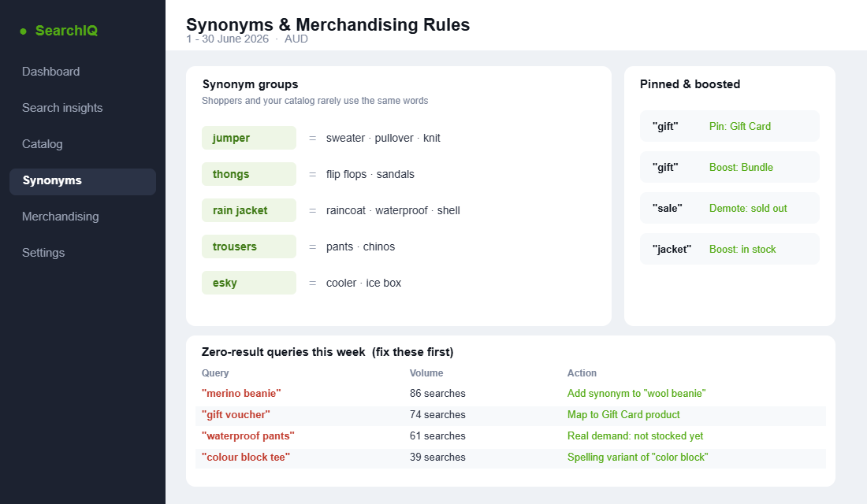
Task: Click the "Zero-result queries this week" heading
Action: 327,352
